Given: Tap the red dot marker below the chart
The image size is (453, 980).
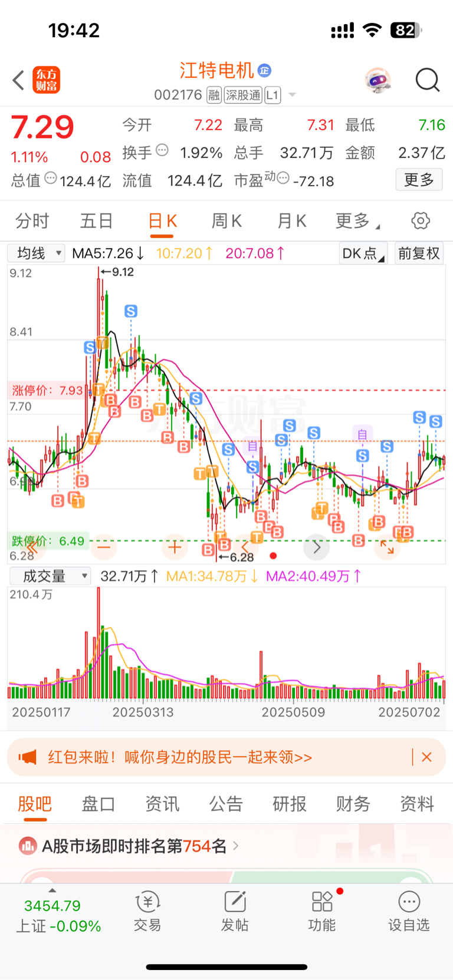Looking at the screenshot, I should tap(273, 556).
